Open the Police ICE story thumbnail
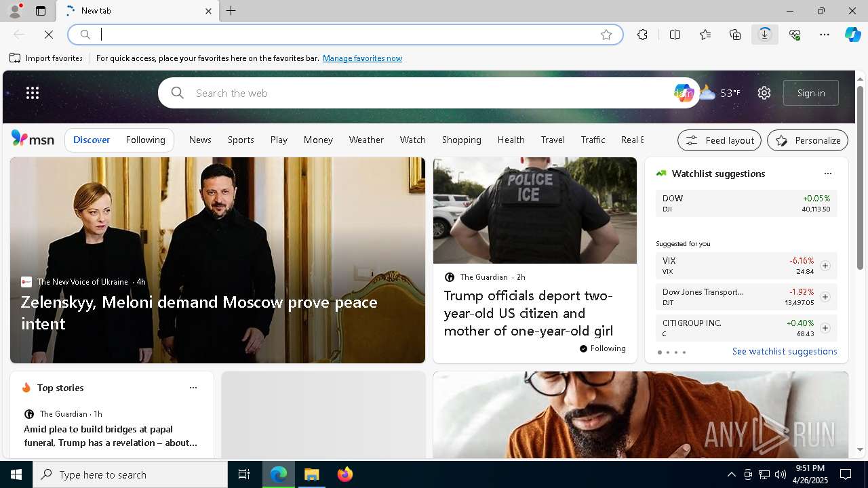This screenshot has height=488, width=868. (535, 210)
